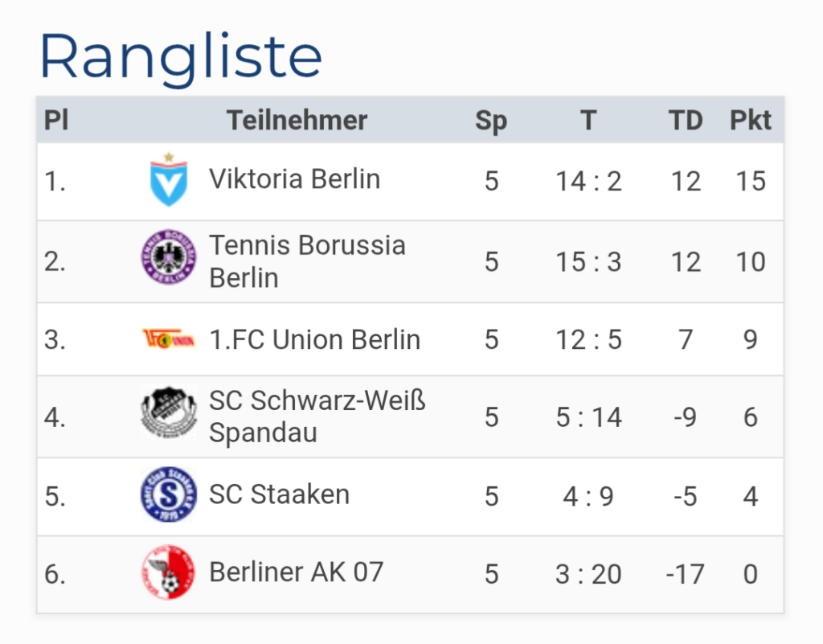Click the Berliner AK 07 logo
The width and height of the screenshot is (823, 644).
pyautogui.click(x=168, y=573)
